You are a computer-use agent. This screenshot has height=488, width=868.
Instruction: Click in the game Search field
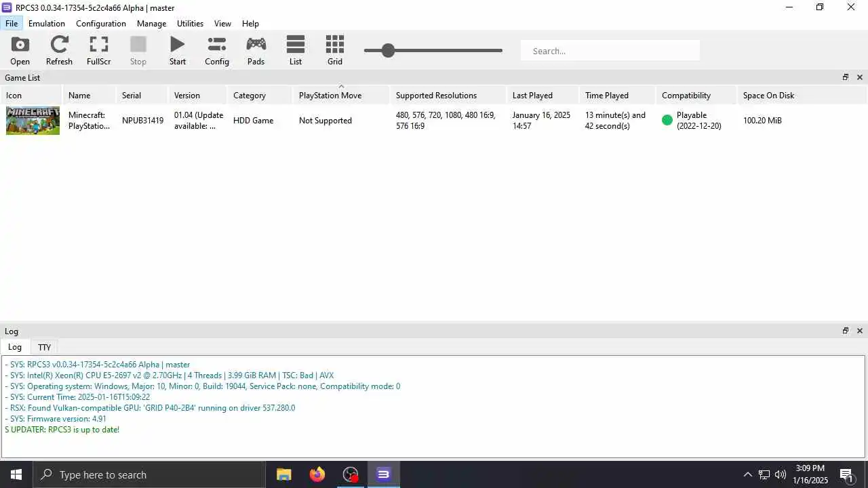(x=610, y=51)
